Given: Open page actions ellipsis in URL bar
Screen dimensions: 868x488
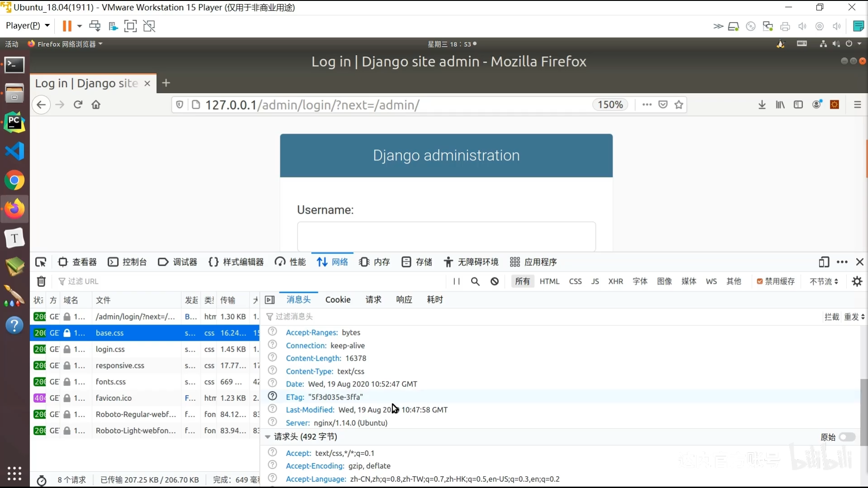Looking at the screenshot, I should pos(647,105).
